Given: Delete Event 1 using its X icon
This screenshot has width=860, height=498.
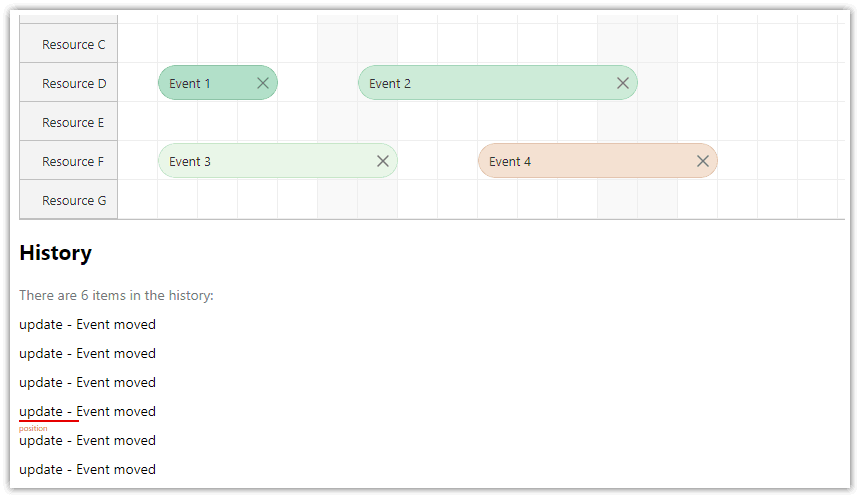Looking at the screenshot, I should 263,83.
